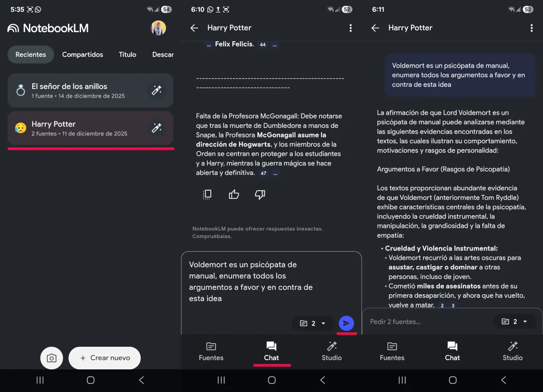The width and height of the screenshot is (543, 392).
Task: Open the profile avatar in NotebookLM header
Action: (158, 28)
